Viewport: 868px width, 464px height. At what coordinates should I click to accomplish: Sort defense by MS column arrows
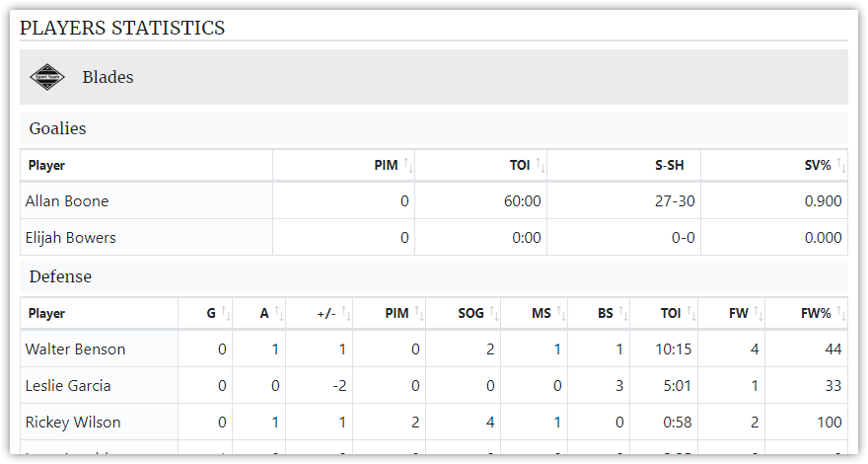click(561, 313)
